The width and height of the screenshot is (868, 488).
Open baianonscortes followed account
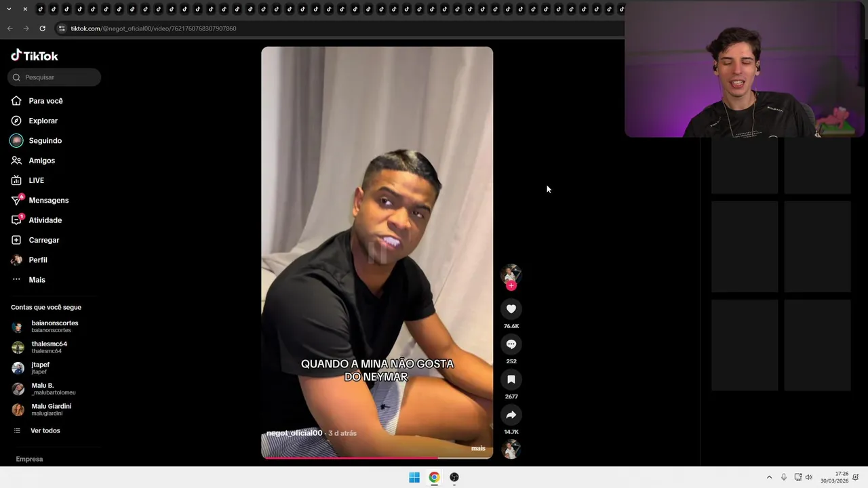(x=45, y=326)
